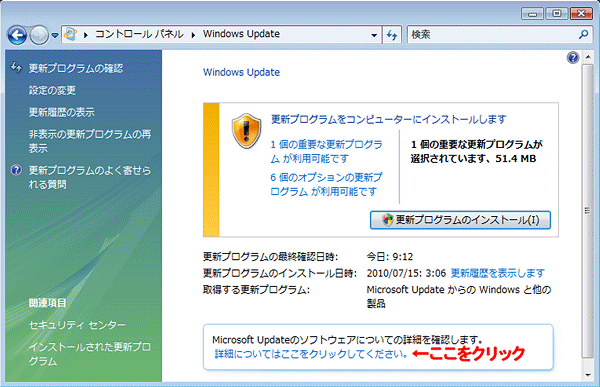This screenshot has height=387, width=600.
Task: Expand the root arrow before コントロール パネル
Action: tap(86, 35)
